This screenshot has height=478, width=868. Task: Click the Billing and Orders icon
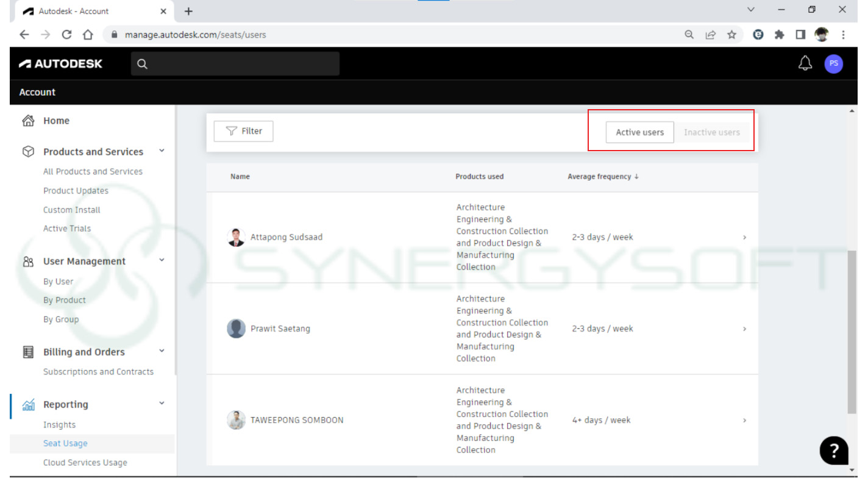[x=27, y=352]
